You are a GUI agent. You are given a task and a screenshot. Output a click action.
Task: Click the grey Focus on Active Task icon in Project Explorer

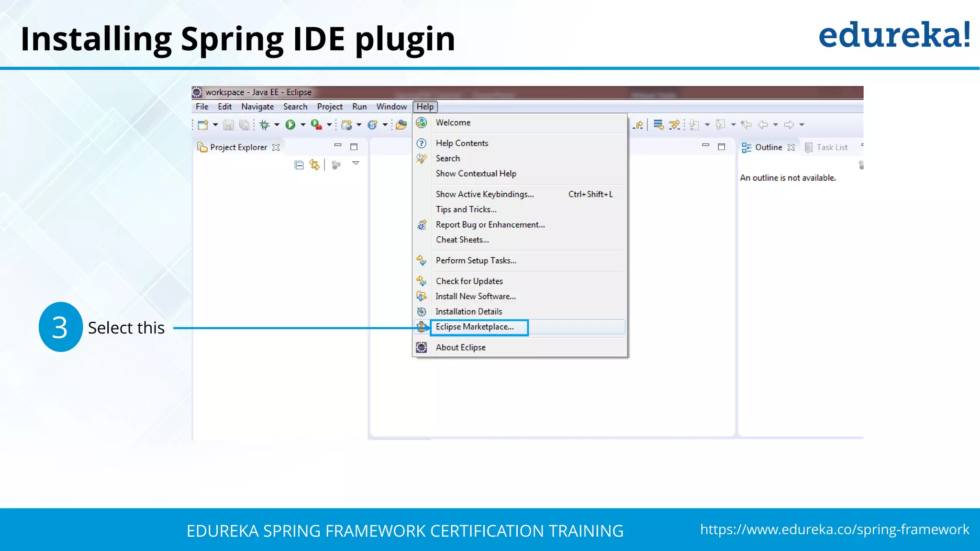336,165
